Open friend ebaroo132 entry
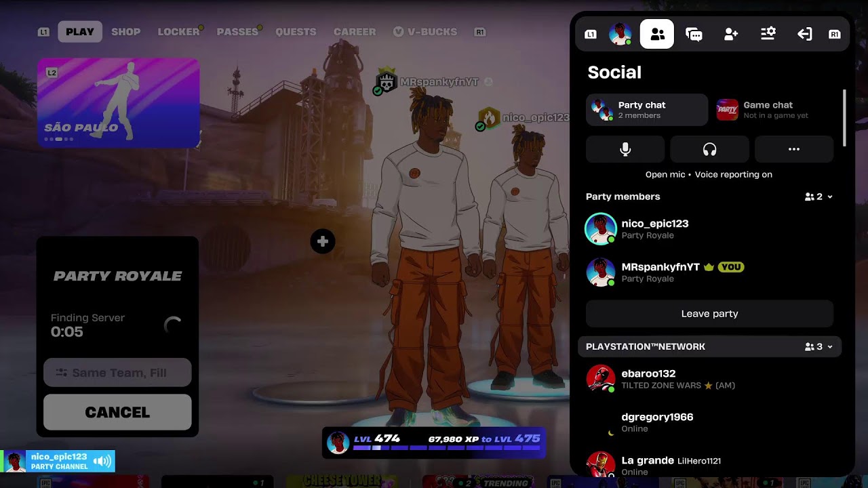The image size is (868, 488). pos(709,379)
